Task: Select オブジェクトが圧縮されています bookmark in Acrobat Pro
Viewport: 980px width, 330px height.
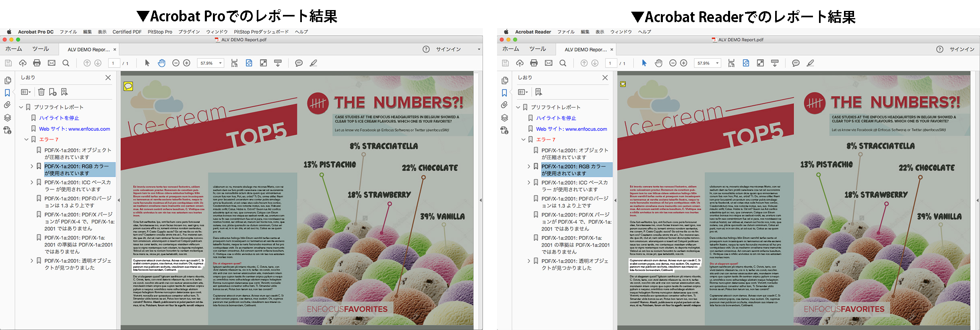Action: click(78, 153)
